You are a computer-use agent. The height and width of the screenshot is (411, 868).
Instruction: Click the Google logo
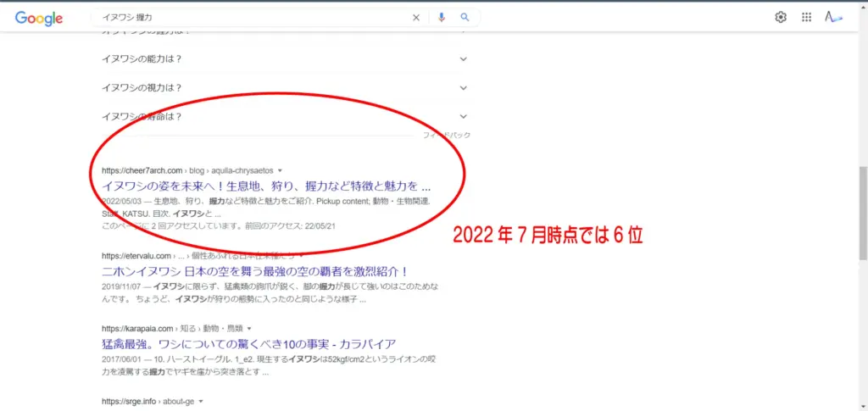click(39, 18)
